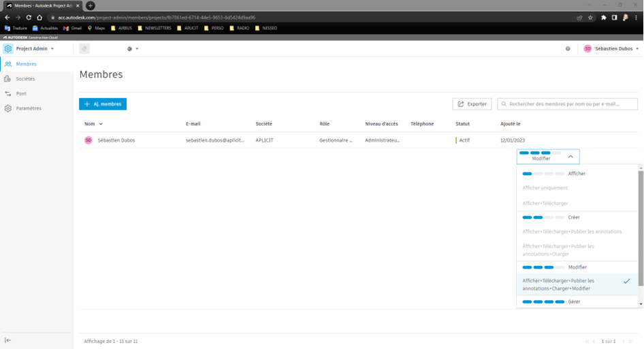This screenshot has height=349, width=644.
Task: Click the Gestionnaire role cell
Action: [336, 140]
